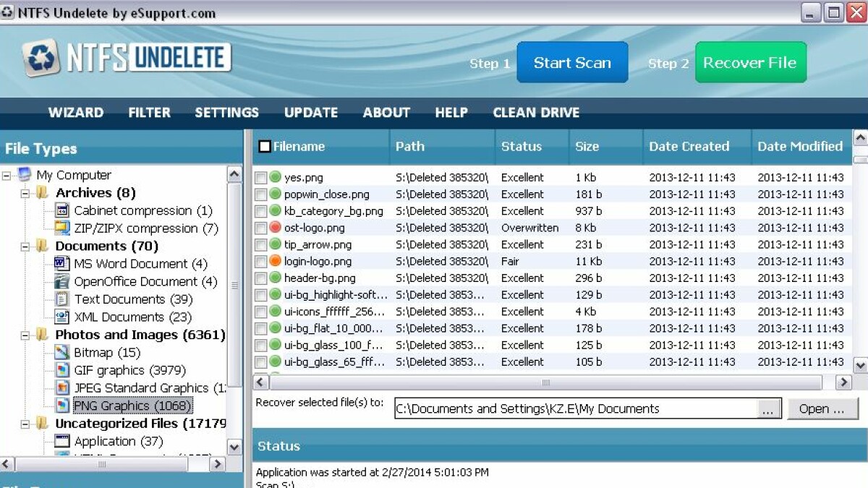Click green status dot for yes.png
The height and width of the screenshot is (488, 868).
(x=275, y=177)
